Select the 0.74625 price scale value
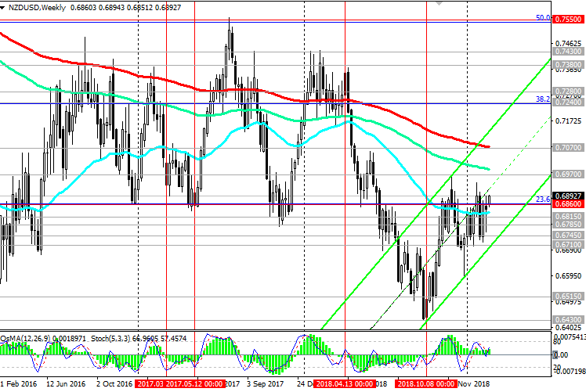The image size is (586, 392). 569,44
